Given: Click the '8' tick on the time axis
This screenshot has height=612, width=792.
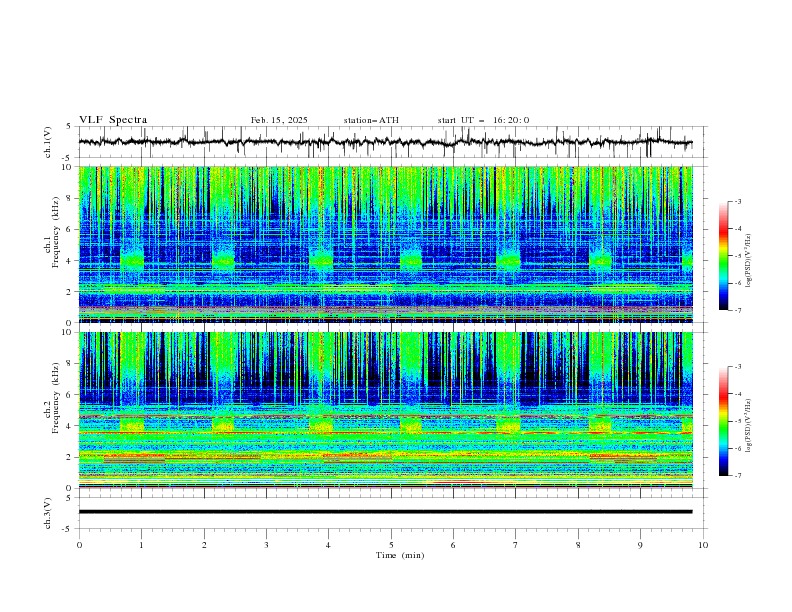Looking at the screenshot, I should point(578,545).
